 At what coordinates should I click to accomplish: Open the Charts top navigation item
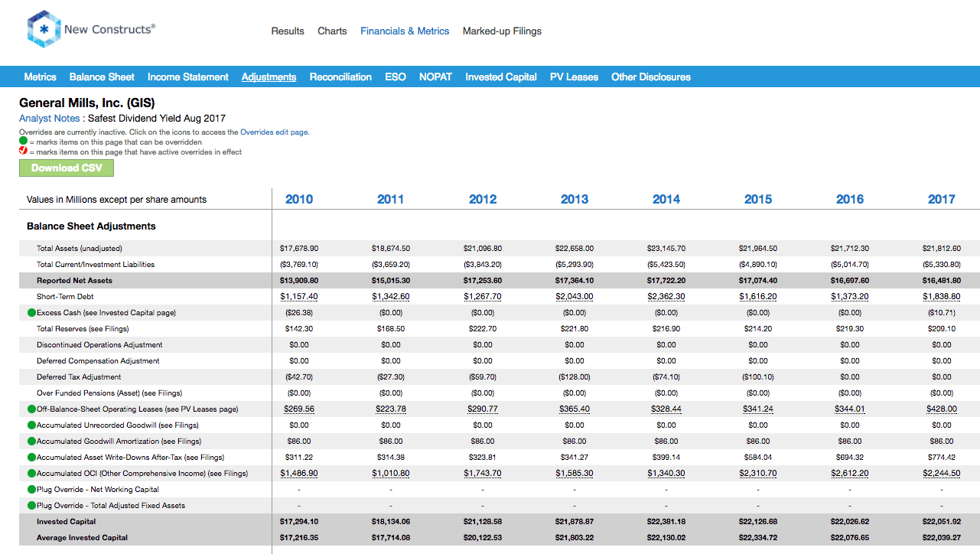point(332,31)
